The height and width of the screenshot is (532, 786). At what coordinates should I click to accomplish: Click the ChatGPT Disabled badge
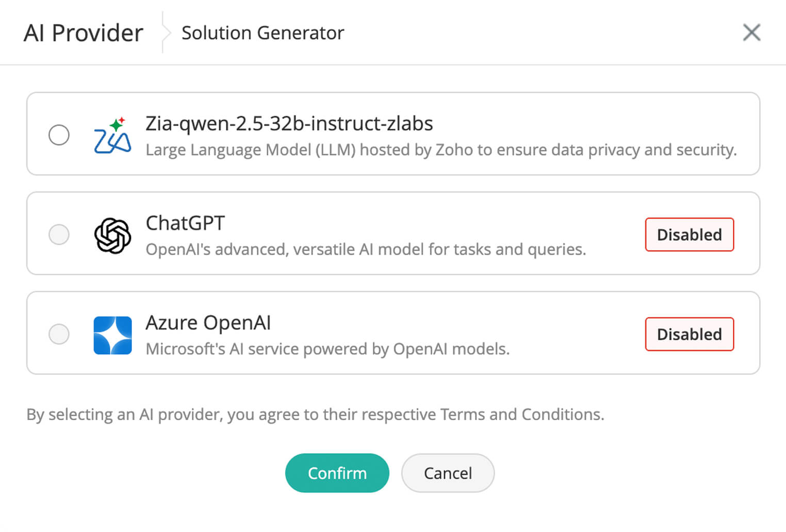click(x=689, y=235)
